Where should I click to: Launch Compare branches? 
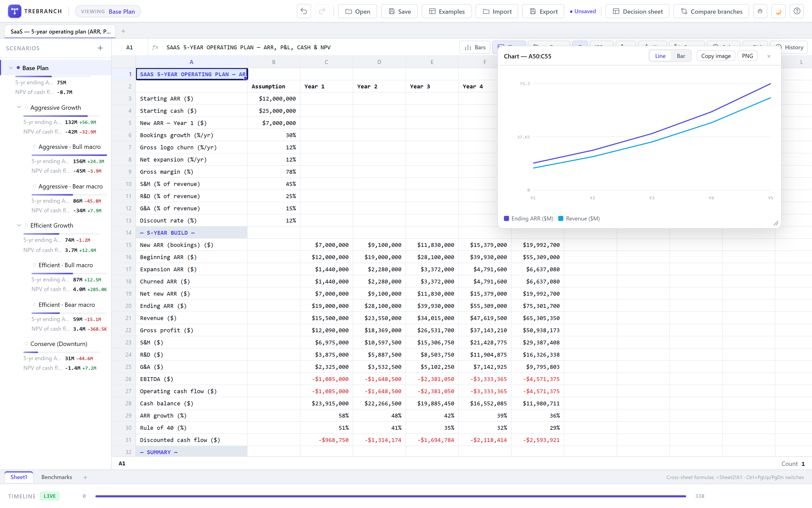[711, 11]
